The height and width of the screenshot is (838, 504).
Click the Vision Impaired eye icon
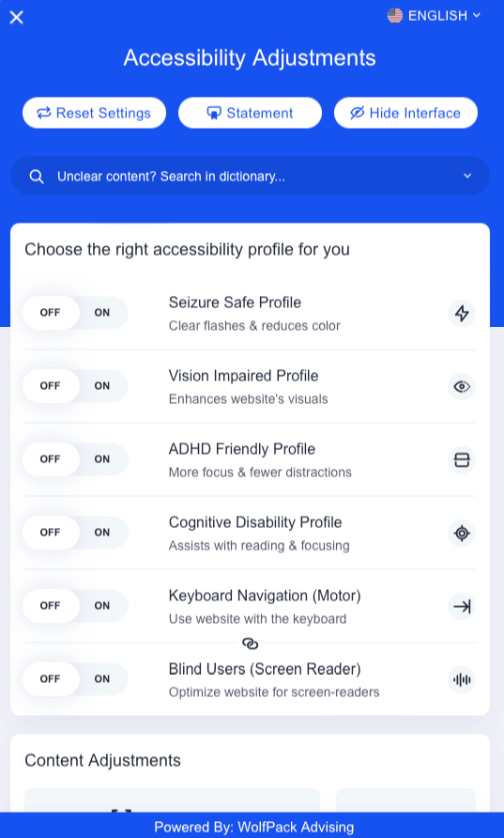(x=461, y=386)
